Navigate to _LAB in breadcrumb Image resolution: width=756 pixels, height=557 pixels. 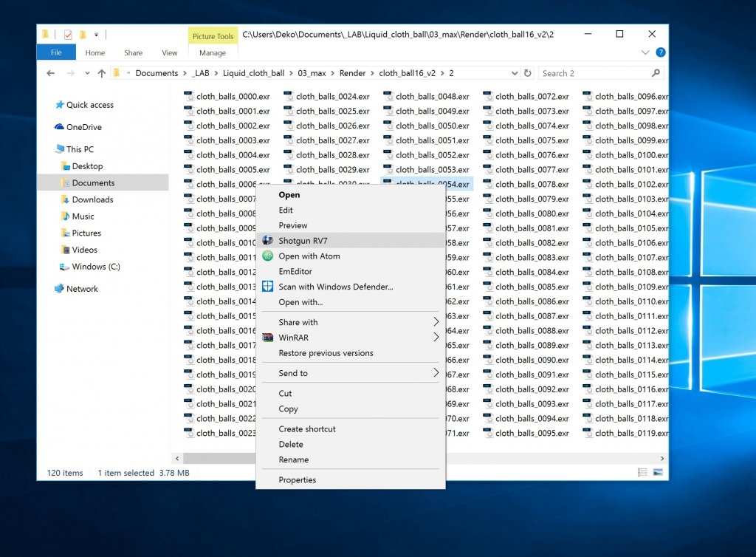[x=201, y=73]
